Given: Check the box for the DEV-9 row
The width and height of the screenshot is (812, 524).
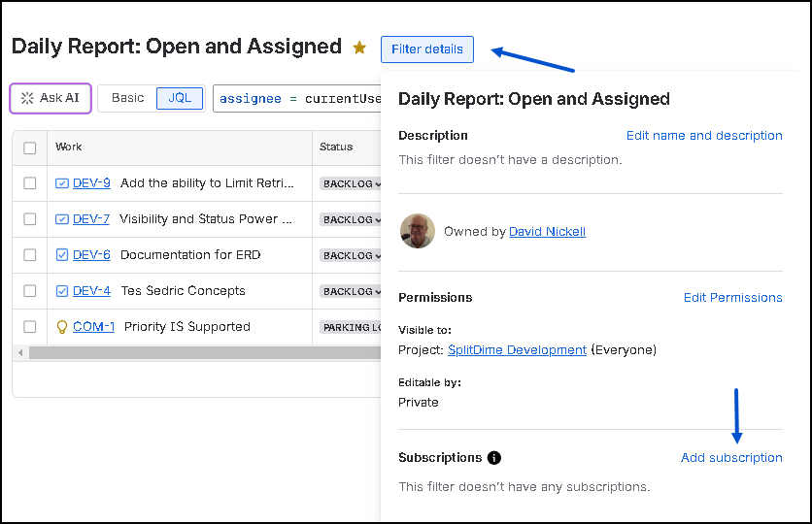Looking at the screenshot, I should point(30,183).
